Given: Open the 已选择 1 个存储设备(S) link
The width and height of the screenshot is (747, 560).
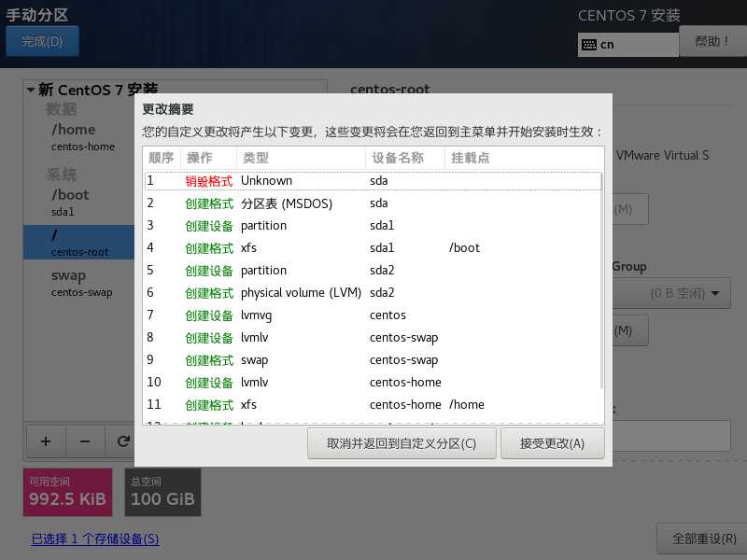Looking at the screenshot, I should [x=95, y=539].
